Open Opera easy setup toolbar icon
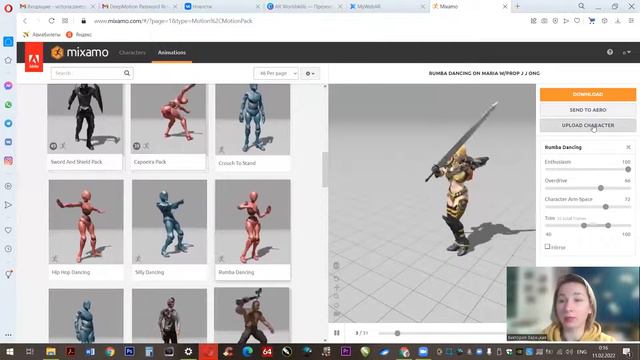640x360 pixels. tap(631, 21)
